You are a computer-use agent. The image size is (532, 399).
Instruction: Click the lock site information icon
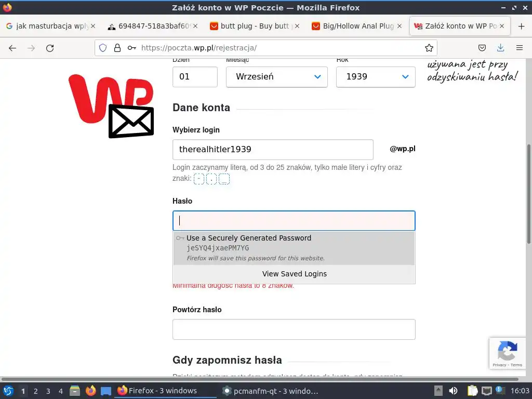tap(117, 48)
